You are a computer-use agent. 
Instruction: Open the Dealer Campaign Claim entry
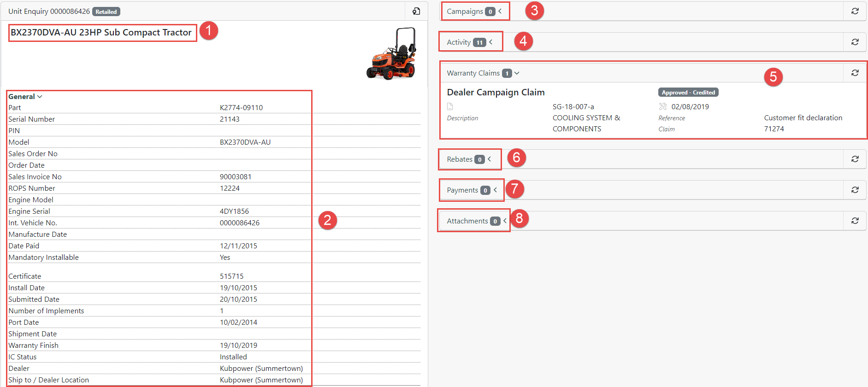pyautogui.click(x=496, y=93)
